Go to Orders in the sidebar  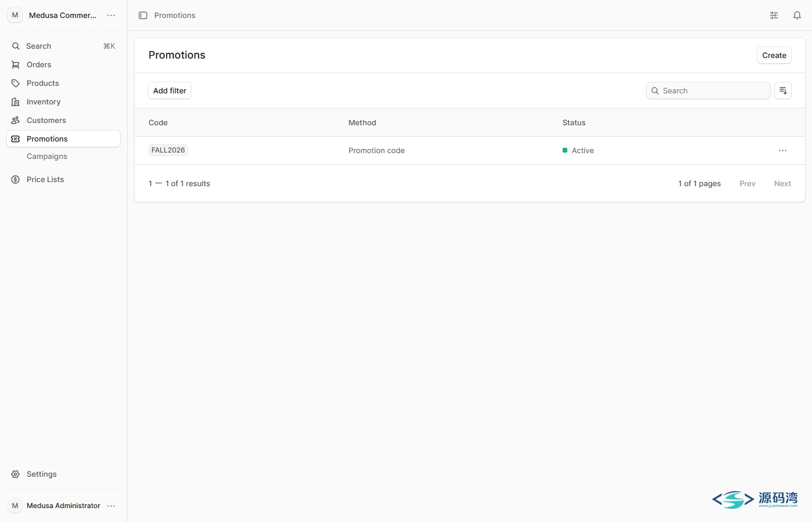[63, 65]
